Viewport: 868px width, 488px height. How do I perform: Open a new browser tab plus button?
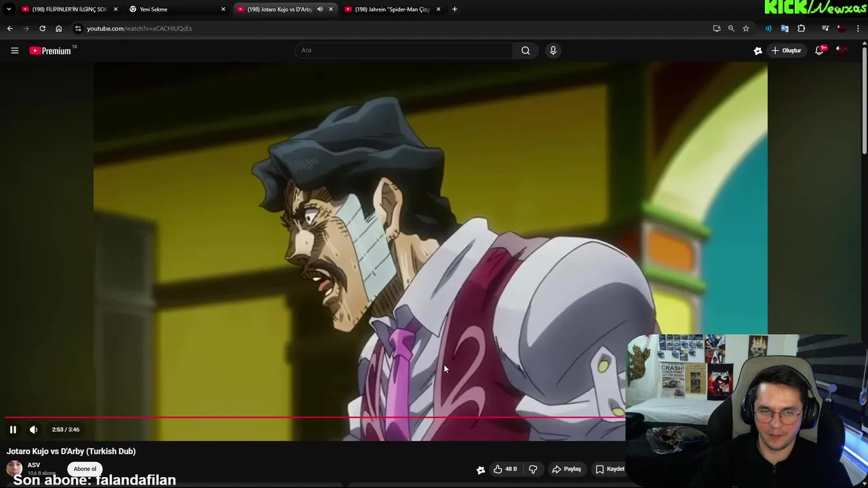454,9
